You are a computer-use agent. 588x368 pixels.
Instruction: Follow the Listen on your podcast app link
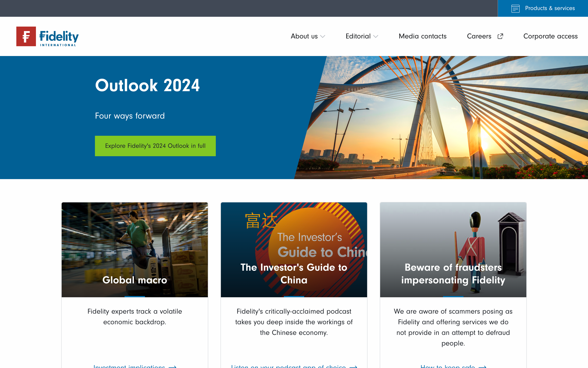294,366
